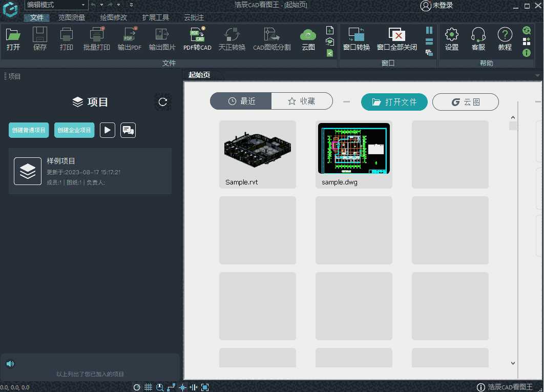Click the 打开文件 button on the start page
Image resolution: width=544 pixels, height=392 pixels.
coord(394,102)
